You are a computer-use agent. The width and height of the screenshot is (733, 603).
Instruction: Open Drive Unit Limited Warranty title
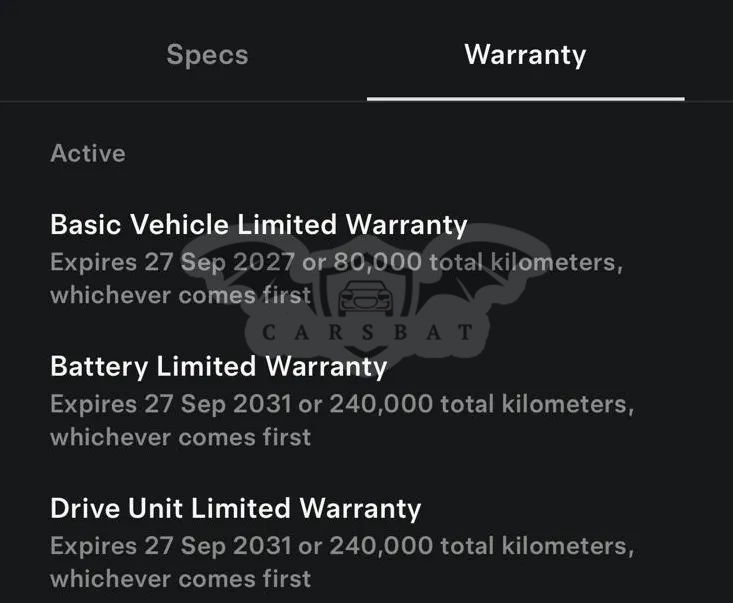(x=235, y=508)
